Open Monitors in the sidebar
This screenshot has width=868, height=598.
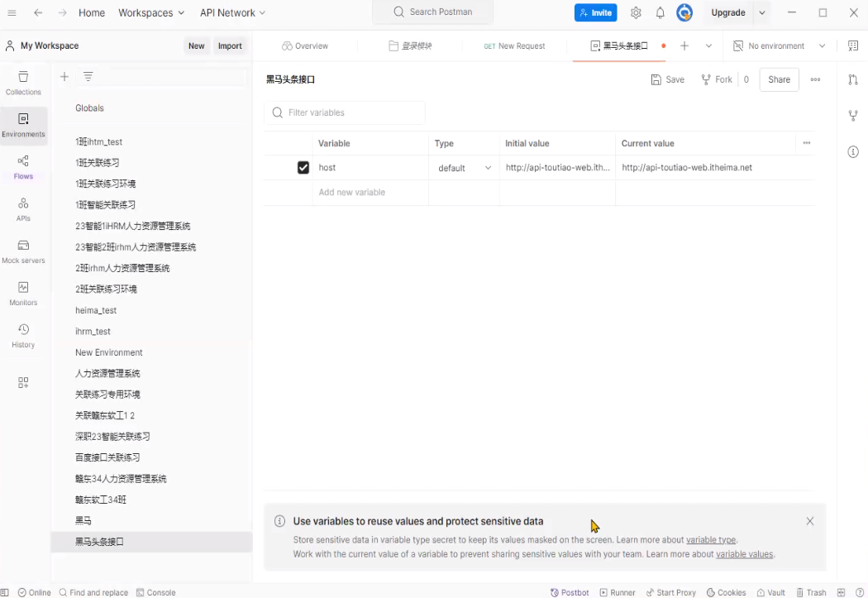point(23,294)
